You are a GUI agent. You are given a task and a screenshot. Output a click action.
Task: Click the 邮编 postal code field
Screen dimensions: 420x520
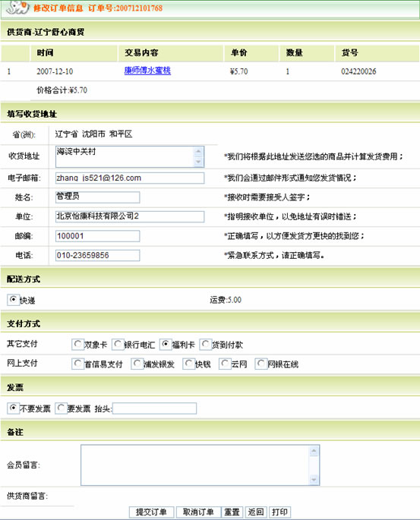pyautogui.click(x=97, y=236)
